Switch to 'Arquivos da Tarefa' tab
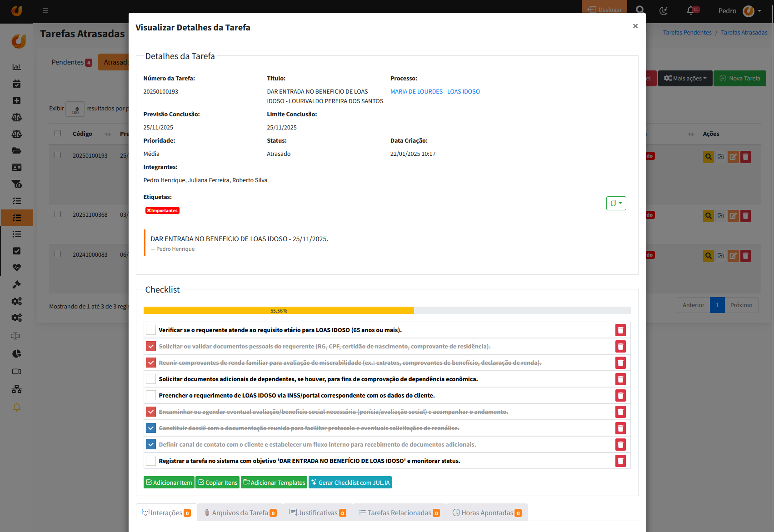Image resolution: width=774 pixels, height=532 pixels. [240, 513]
